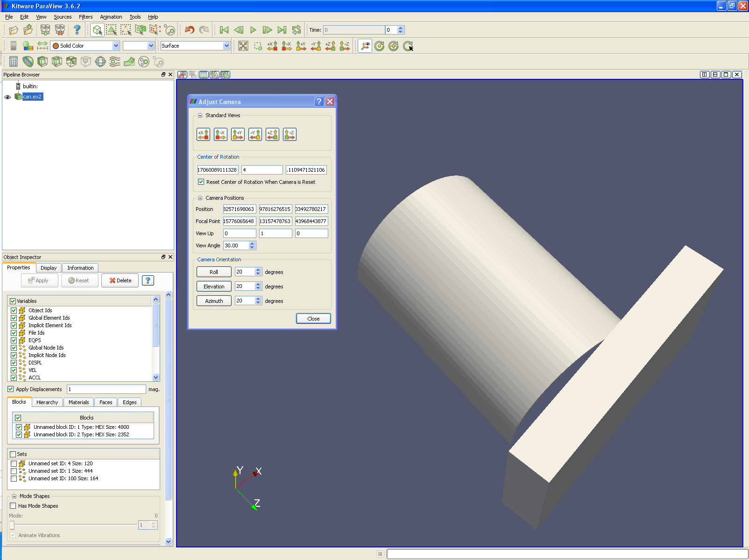Viewport: 749px width, 560px height.
Task: Click the Undo arrow icon
Action: point(190,30)
